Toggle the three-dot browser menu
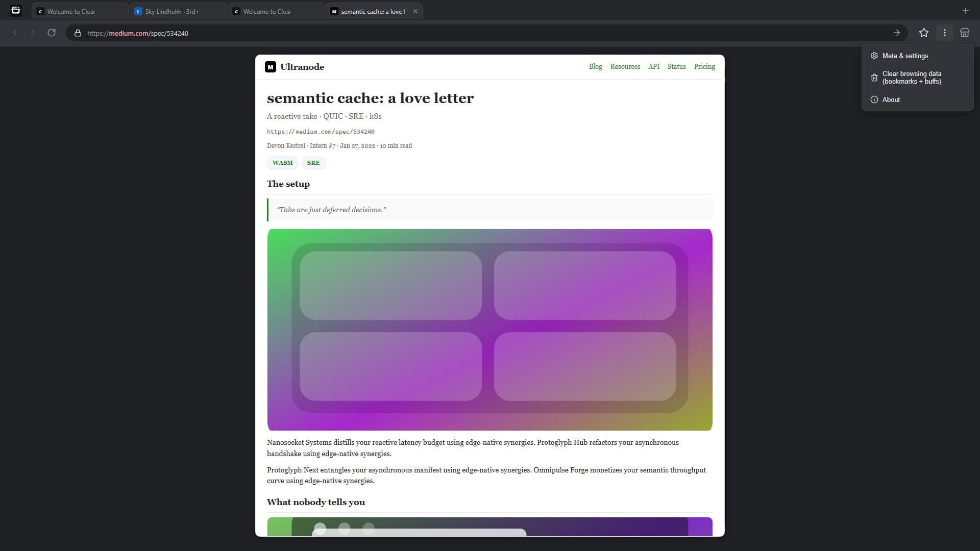980x551 pixels. (x=945, y=33)
